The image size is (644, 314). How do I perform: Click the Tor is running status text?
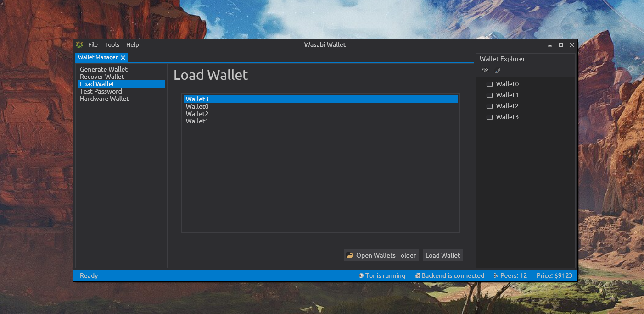point(385,275)
